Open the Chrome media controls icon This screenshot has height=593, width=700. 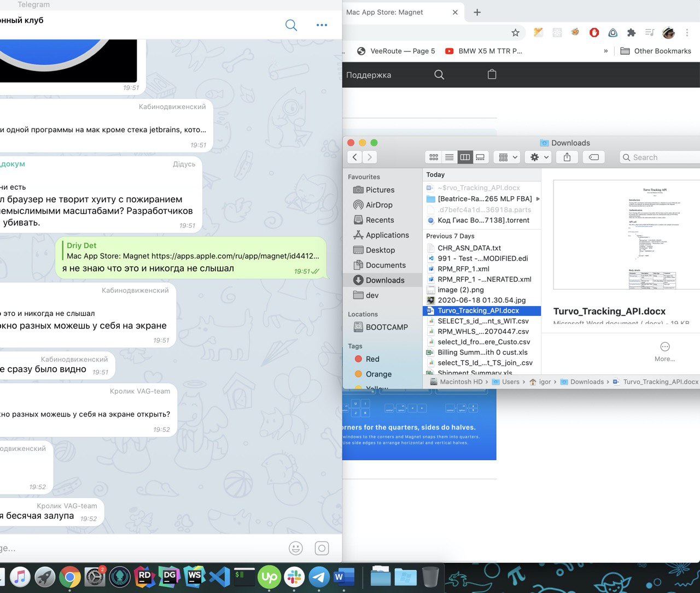[650, 33]
